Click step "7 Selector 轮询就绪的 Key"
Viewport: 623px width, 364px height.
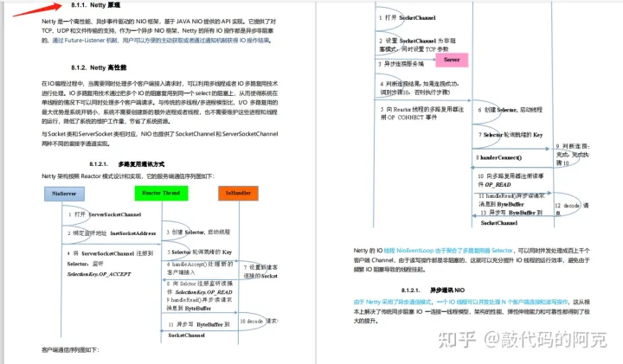(511, 135)
